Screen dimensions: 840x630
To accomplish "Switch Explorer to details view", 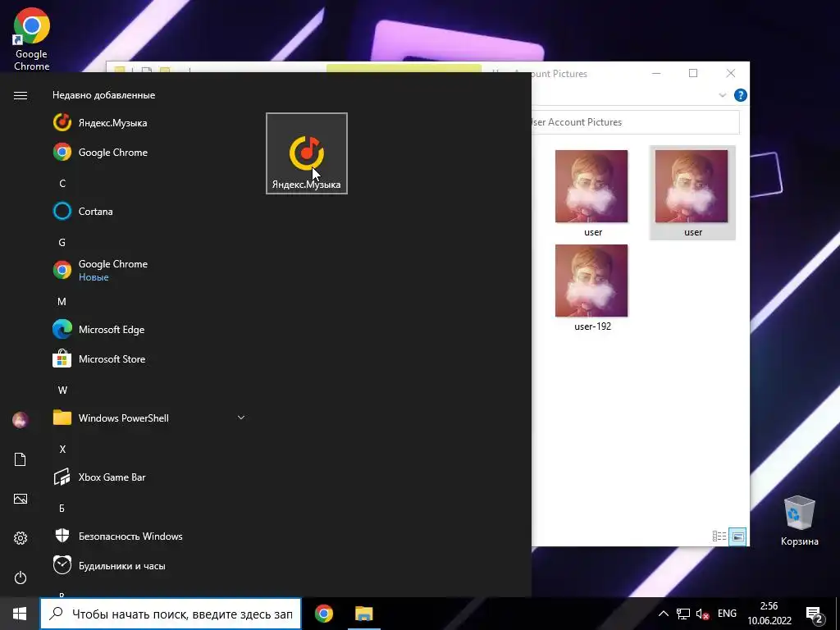I will [x=719, y=536].
